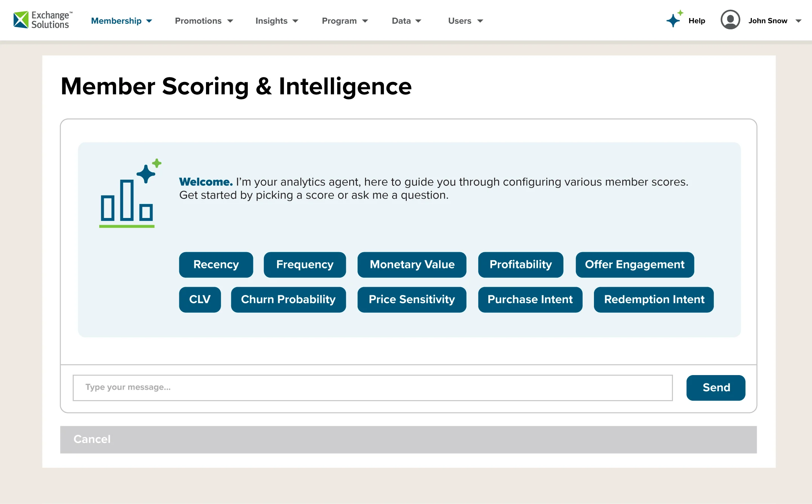Expand the John Snow account dropdown
Image resolution: width=812 pixels, height=504 pixels.
pyautogui.click(x=798, y=21)
